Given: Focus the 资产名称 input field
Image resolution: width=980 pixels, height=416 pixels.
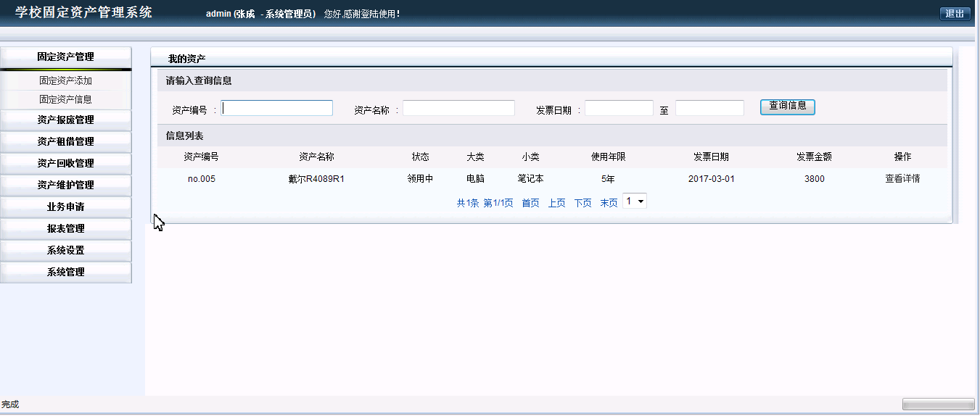Looking at the screenshot, I should (459, 108).
